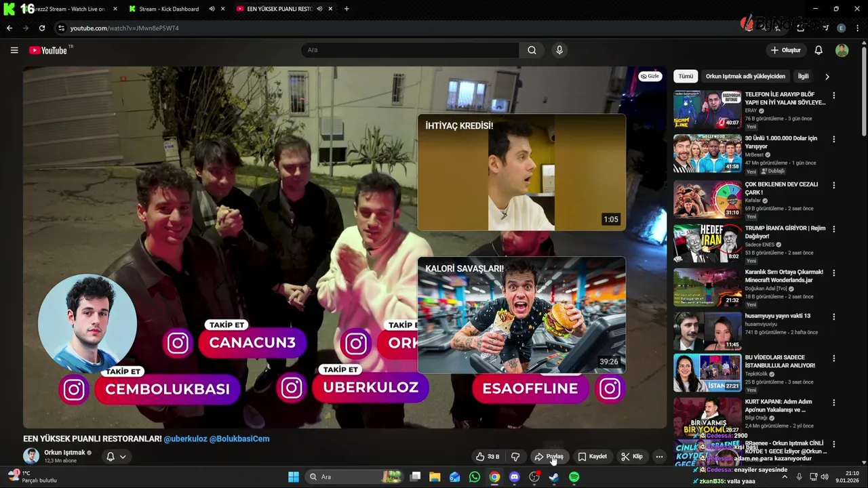Open YouTube notifications bell in the header
868x488 pixels.
point(818,50)
